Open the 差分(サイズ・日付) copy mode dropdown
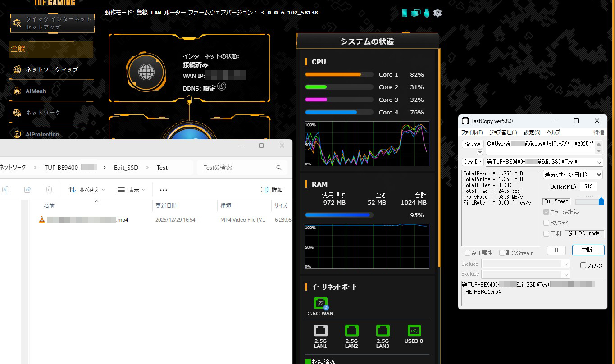Image resolution: width=615 pixels, height=364 pixels. [x=573, y=174]
